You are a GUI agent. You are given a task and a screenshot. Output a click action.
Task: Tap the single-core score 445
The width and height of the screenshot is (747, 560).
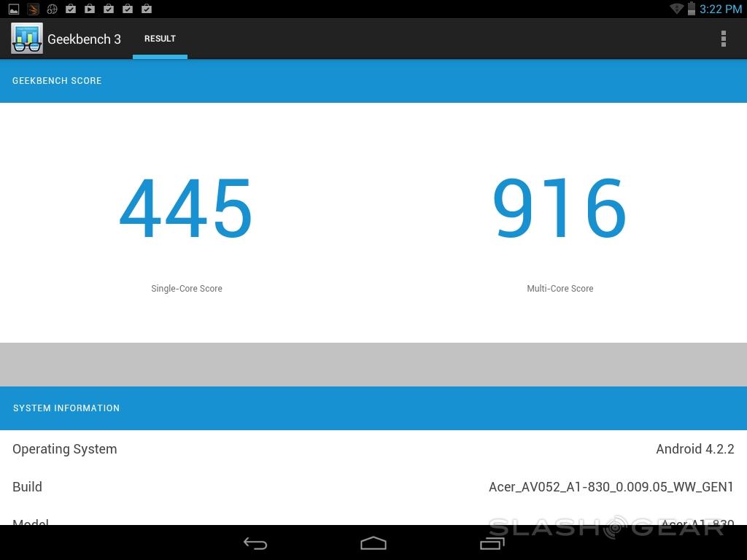click(x=186, y=210)
